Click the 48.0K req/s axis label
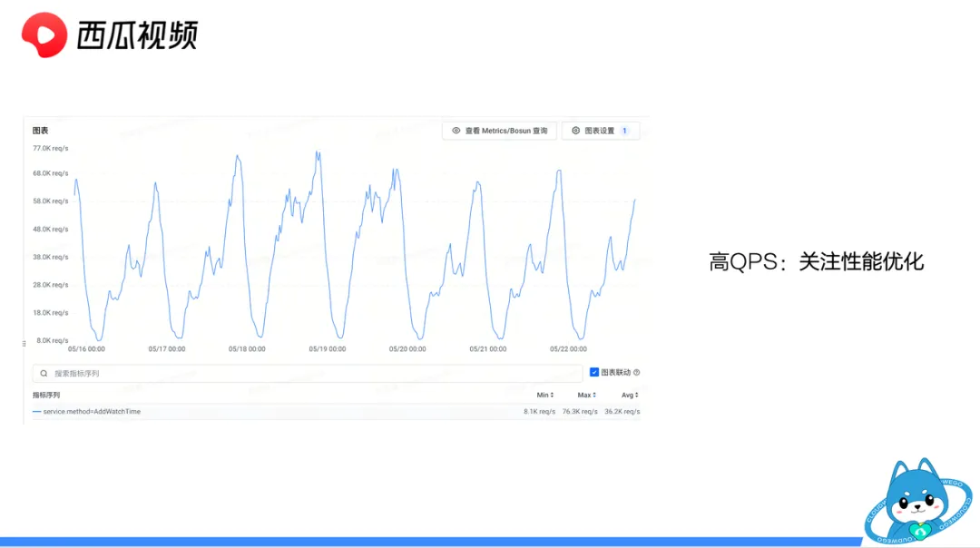980x548 pixels. pyautogui.click(x=51, y=230)
